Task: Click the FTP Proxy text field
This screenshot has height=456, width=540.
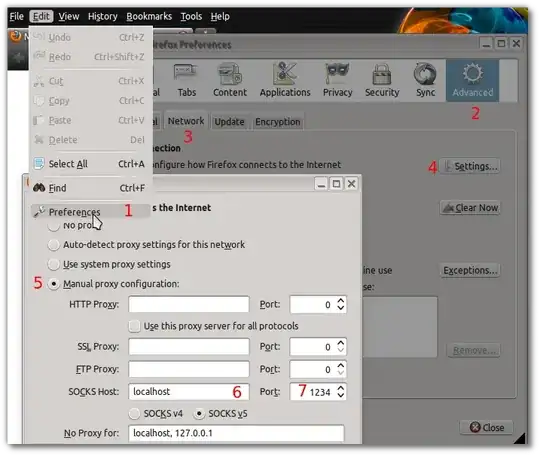Action: click(x=189, y=369)
